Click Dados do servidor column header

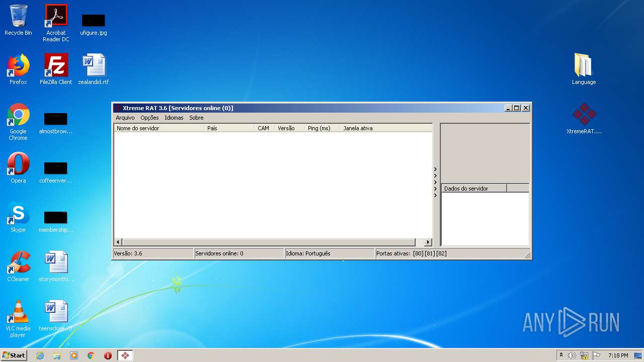pyautogui.click(x=474, y=189)
